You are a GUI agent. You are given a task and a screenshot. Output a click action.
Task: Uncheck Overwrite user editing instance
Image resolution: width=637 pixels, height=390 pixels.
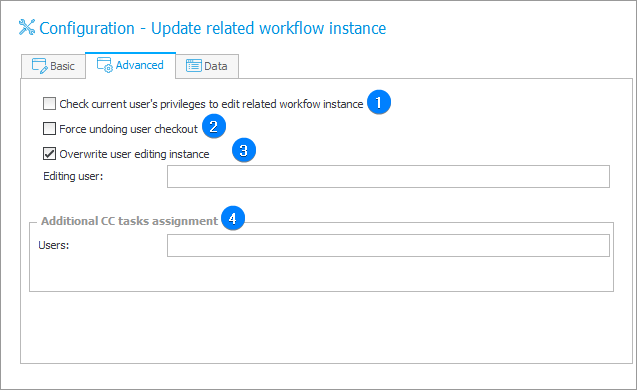coord(49,154)
